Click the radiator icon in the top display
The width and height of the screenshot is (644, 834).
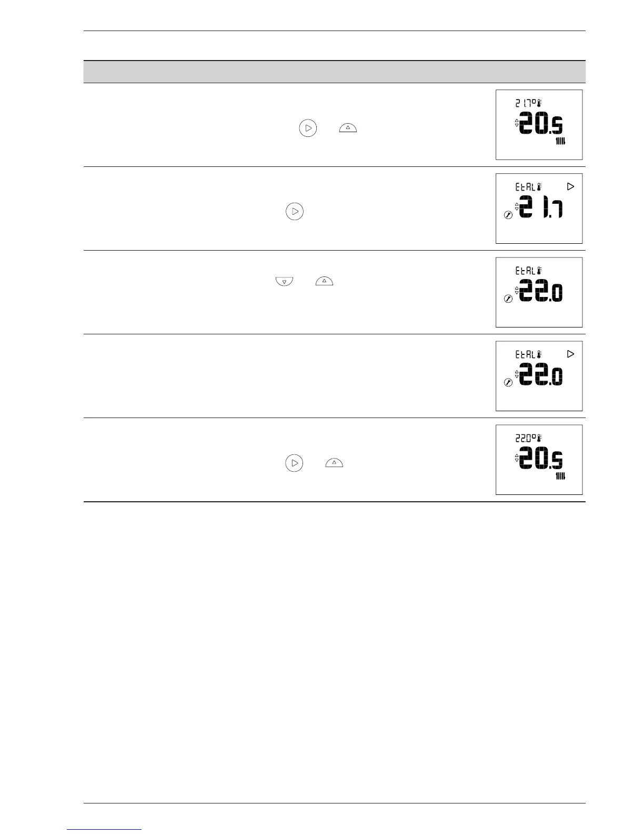tap(562, 142)
